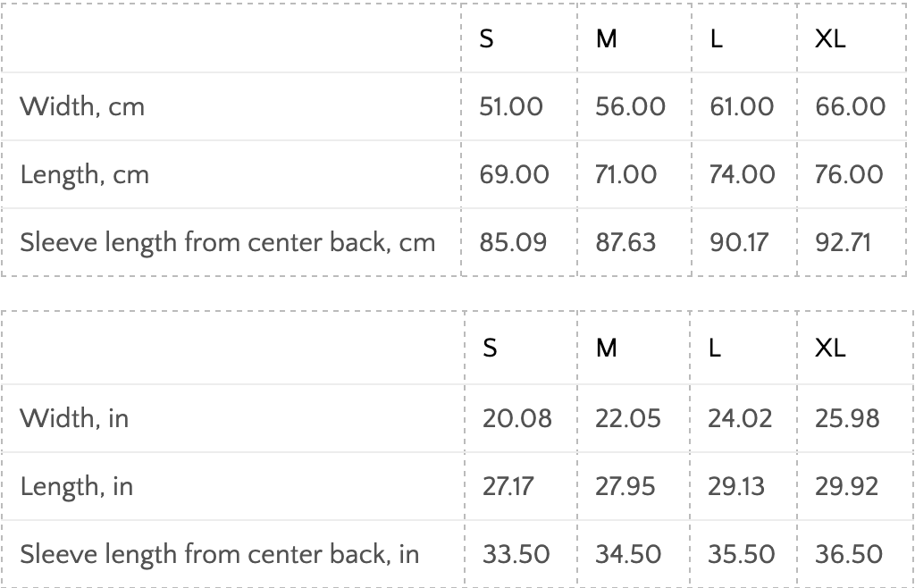
Task: Select the L header in the inches table
Action: point(715,348)
